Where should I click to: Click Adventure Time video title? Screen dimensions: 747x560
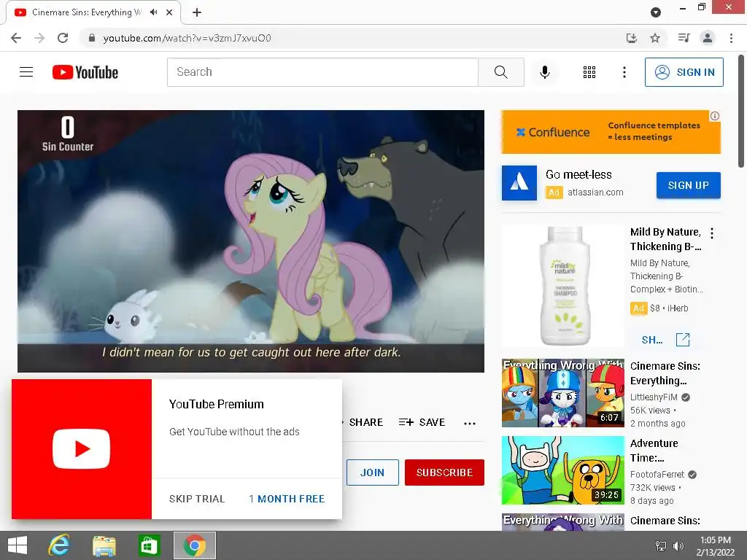pyautogui.click(x=654, y=451)
